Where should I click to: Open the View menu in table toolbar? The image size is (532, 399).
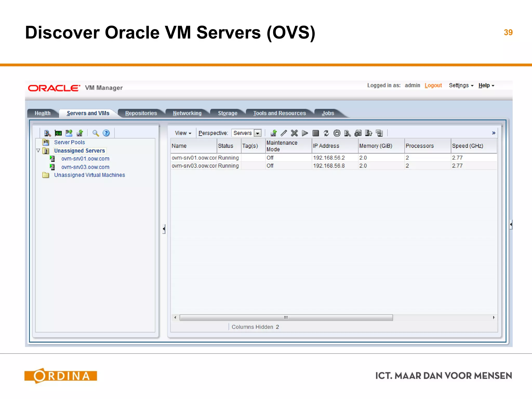(183, 133)
